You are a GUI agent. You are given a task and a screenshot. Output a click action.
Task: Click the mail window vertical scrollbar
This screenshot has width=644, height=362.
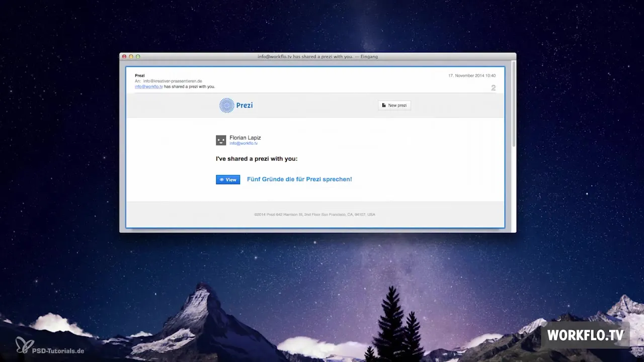(x=514, y=103)
